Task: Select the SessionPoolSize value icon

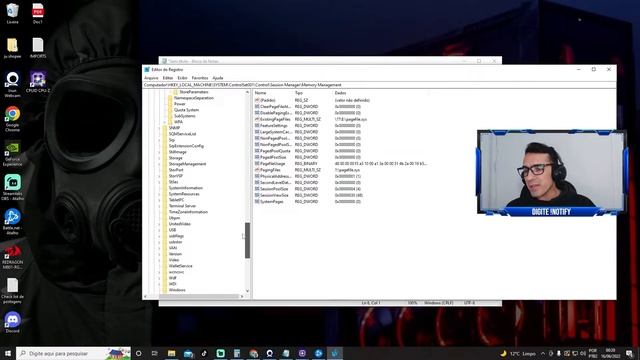Action: pyautogui.click(x=257, y=189)
